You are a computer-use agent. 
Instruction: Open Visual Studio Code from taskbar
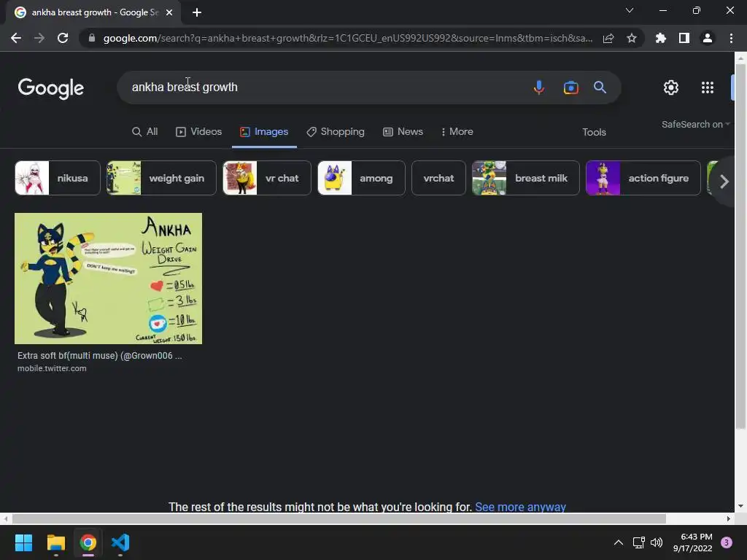[120, 542]
